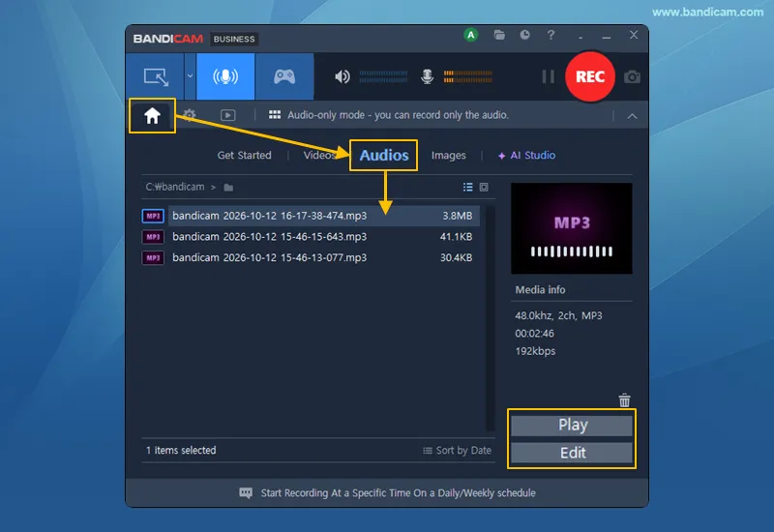Switch to thumbnail view icon
Screen dimensions: 774x532
coord(484,187)
